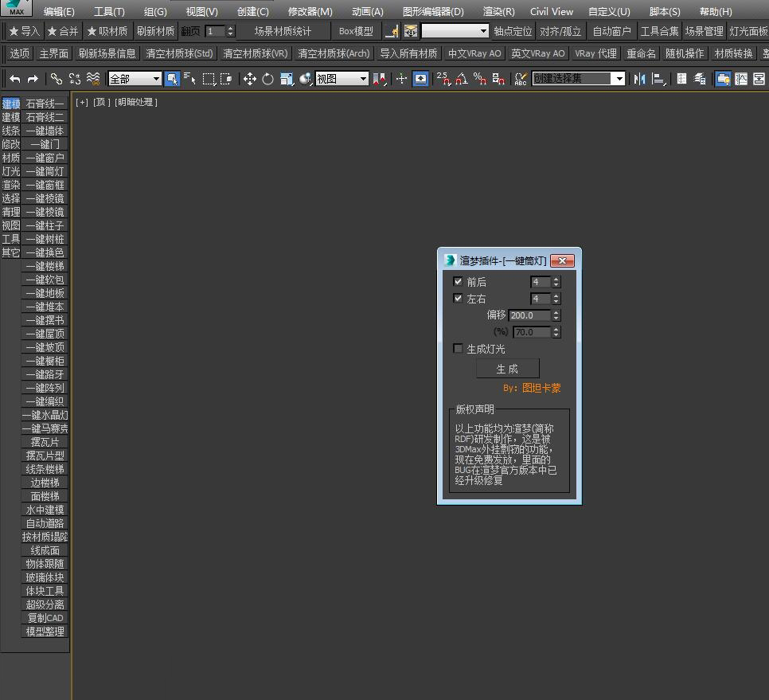Click the Redo arrow icon

33,79
